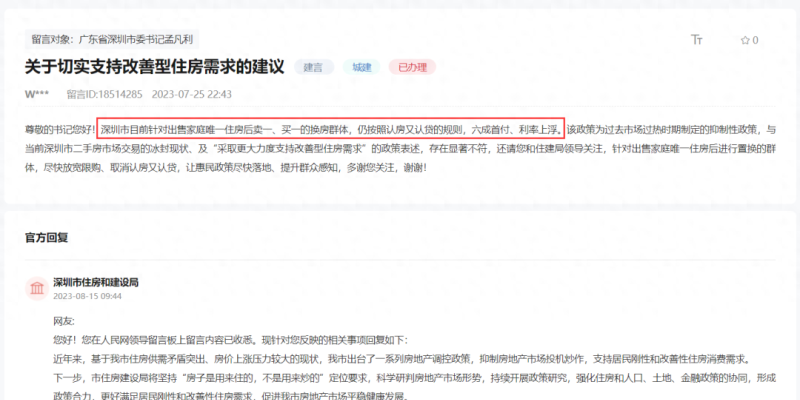Click the 官方回复 section heading

point(46,238)
